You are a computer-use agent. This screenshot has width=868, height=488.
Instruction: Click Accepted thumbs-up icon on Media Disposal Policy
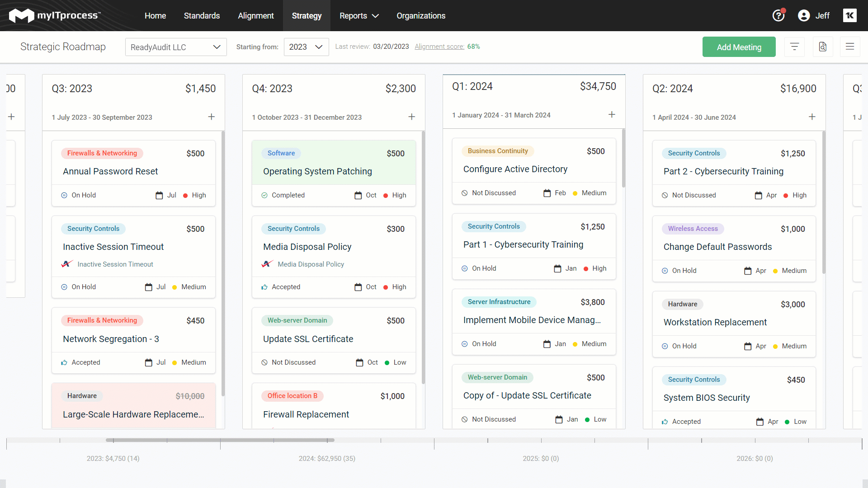click(x=264, y=287)
